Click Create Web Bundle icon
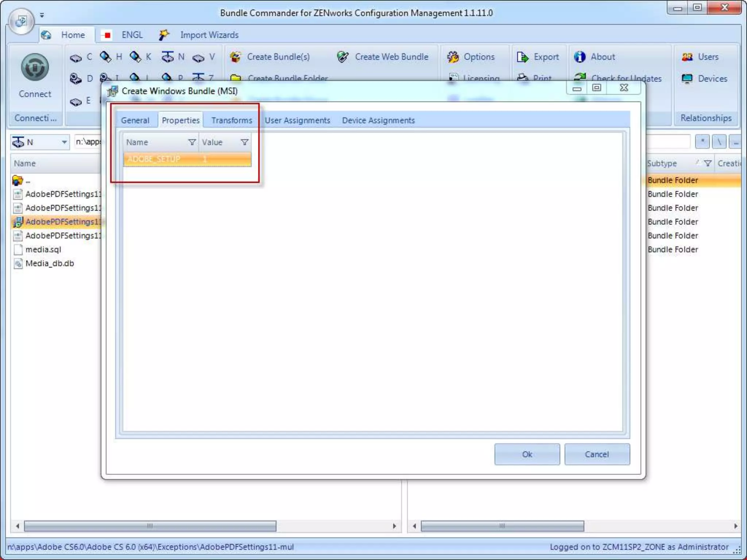Screen dimensions: 747x560 [343, 57]
